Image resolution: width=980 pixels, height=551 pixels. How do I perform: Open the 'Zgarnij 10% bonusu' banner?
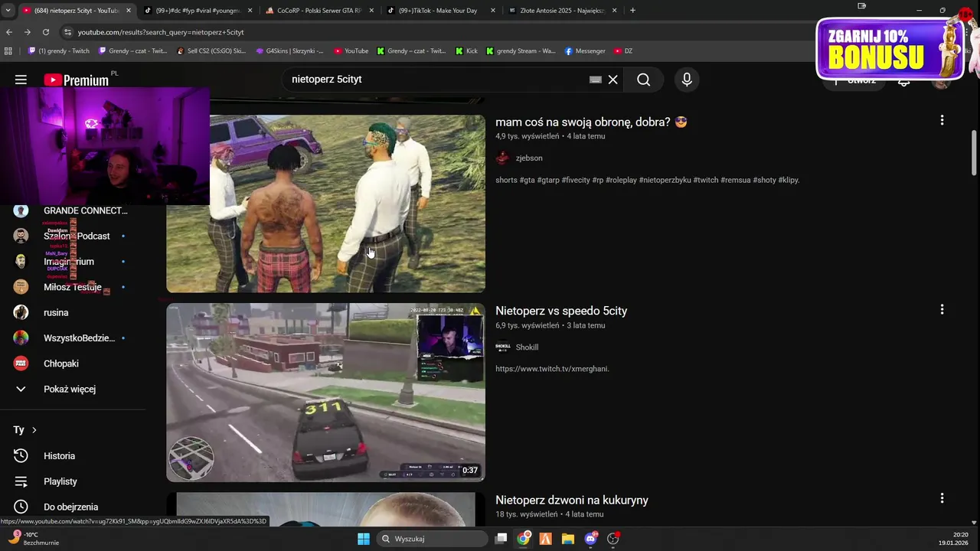(x=890, y=48)
